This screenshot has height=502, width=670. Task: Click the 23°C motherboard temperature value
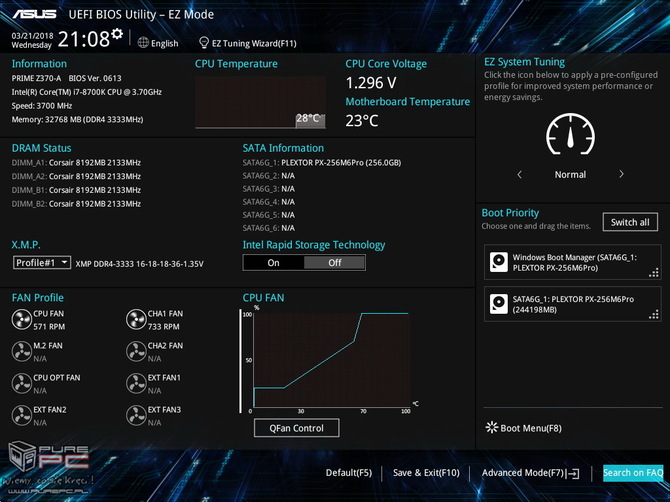tap(362, 121)
